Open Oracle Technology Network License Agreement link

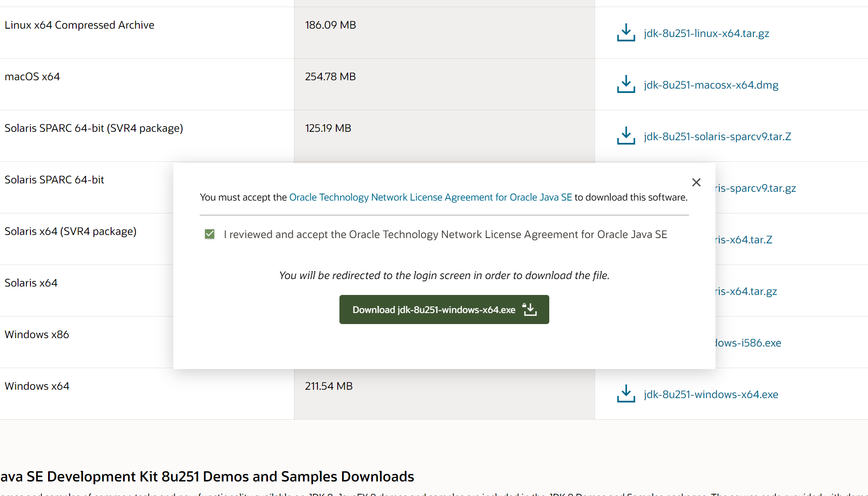pos(430,198)
